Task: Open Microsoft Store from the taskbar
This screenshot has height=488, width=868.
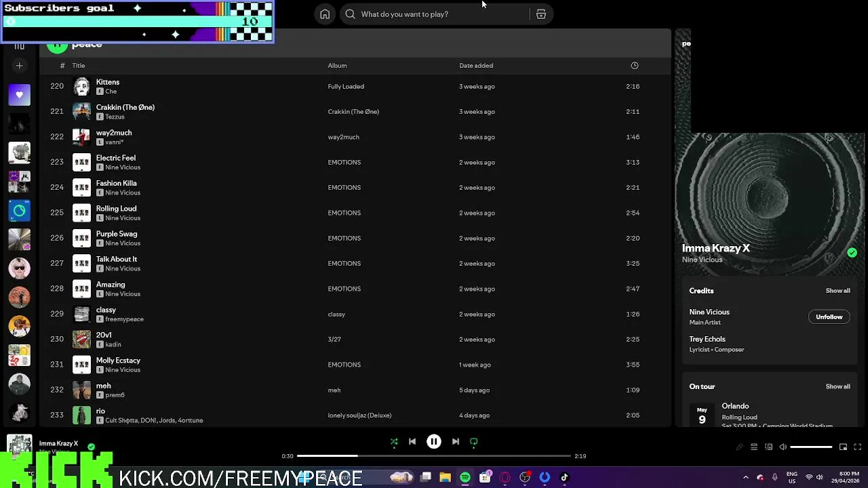Action: pos(485,478)
